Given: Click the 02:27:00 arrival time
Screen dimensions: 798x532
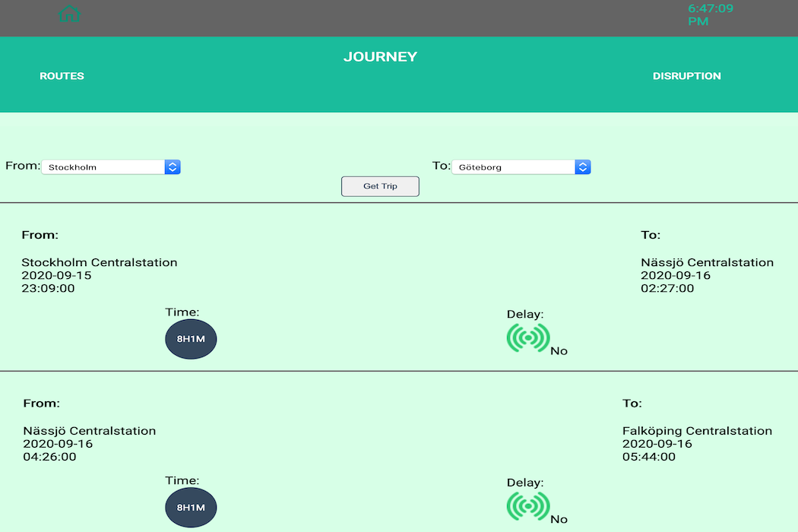Looking at the screenshot, I should 667,289.
